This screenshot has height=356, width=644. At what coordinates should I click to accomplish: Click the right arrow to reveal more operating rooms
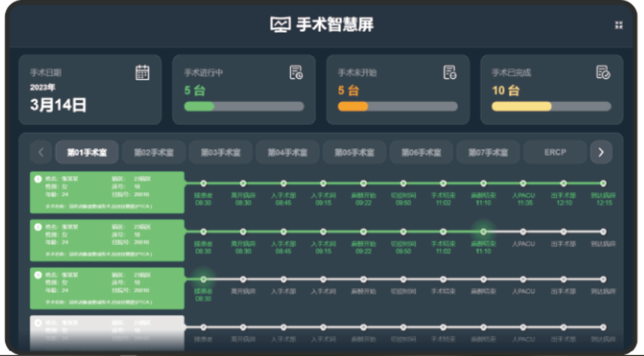tap(601, 152)
